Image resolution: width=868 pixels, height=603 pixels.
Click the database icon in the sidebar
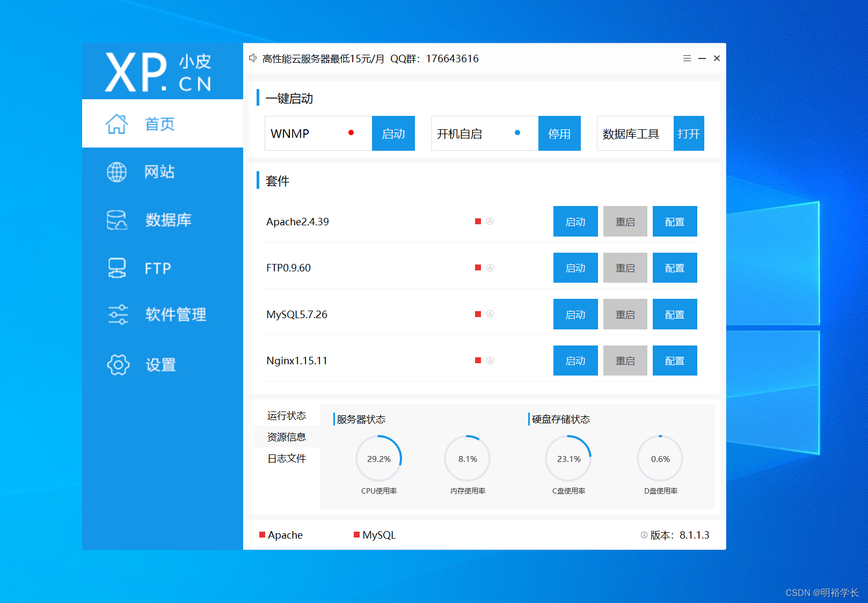pyautogui.click(x=116, y=220)
